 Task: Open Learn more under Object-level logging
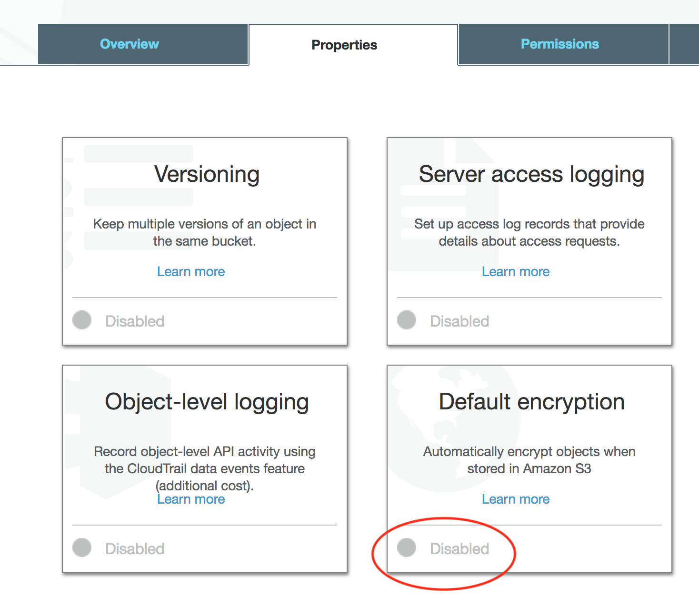190,499
